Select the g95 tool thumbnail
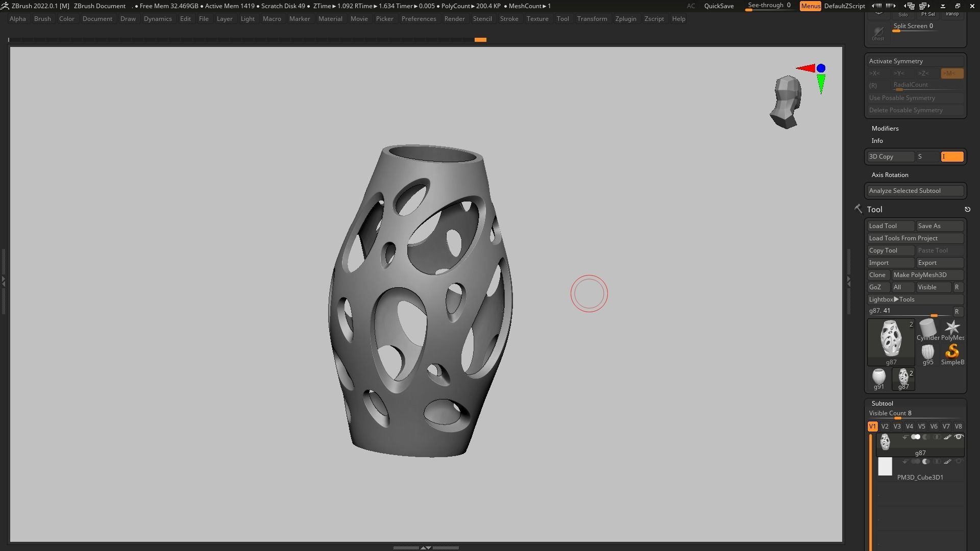The height and width of the screenshot is (551, 980). click(x=927, y=355)
